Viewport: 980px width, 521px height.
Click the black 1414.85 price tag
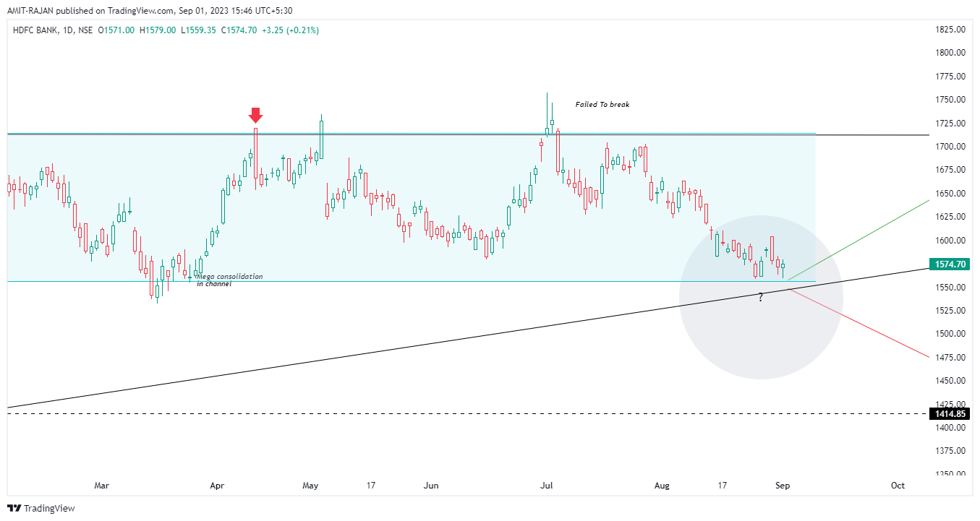(x=949, y=414)
